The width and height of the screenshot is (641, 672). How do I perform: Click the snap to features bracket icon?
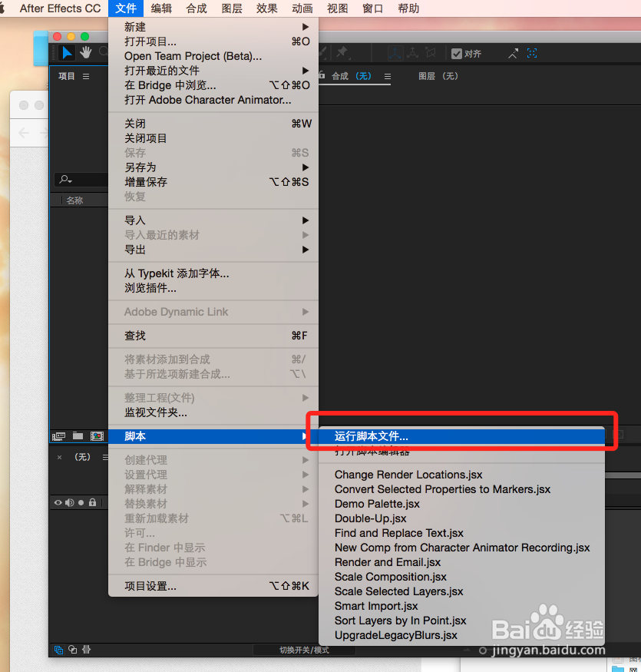coord(532,53)
